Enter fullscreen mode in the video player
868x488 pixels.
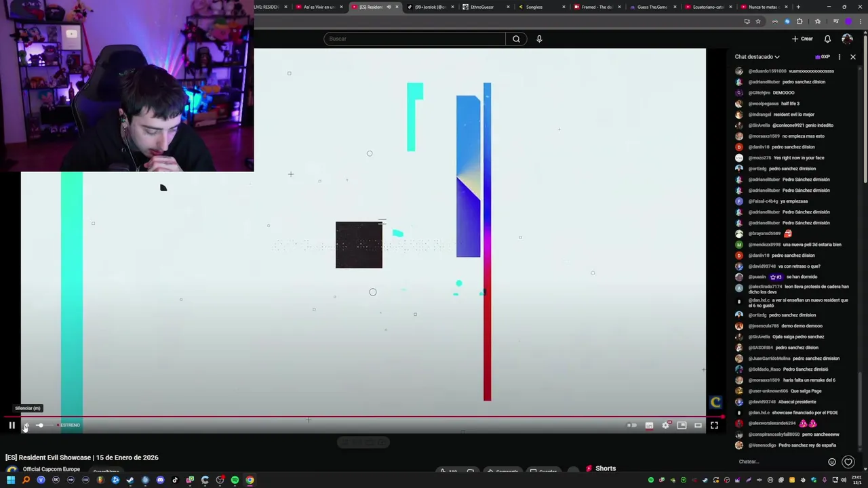tap(714, 425)
